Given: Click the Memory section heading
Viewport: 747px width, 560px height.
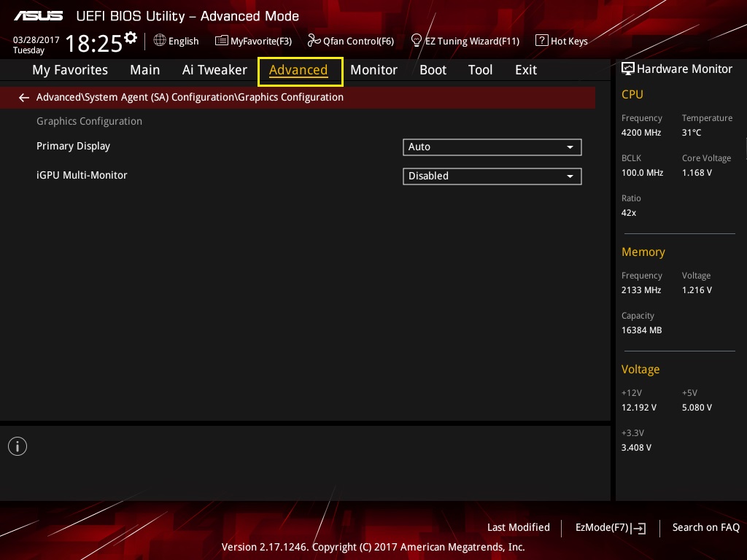Looking at the screenshot, I should tap(643, 252).
